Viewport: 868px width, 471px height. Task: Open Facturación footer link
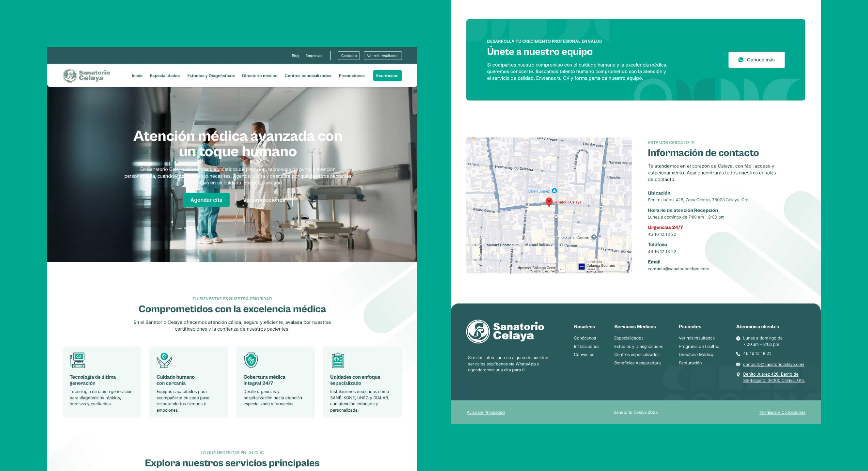pos(690,363)
